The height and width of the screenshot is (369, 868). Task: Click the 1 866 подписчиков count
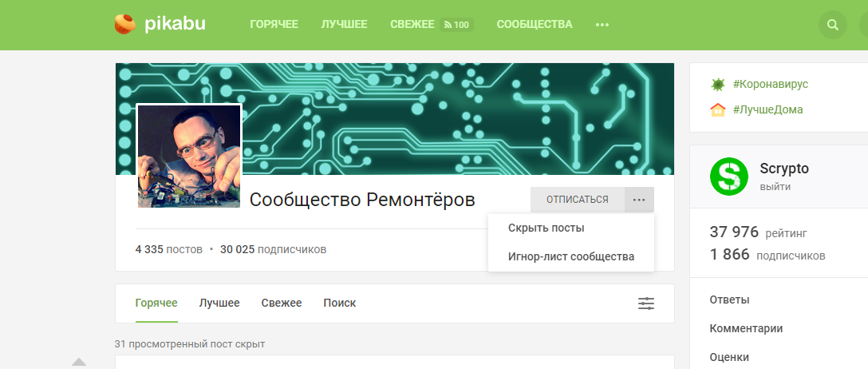[x=767, y=255]
